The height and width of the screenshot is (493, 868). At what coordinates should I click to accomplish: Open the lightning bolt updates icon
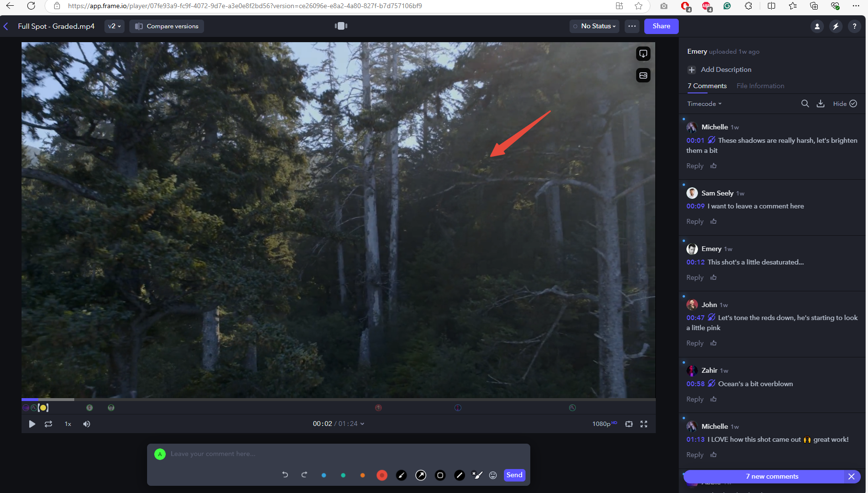tap(836, 26)
